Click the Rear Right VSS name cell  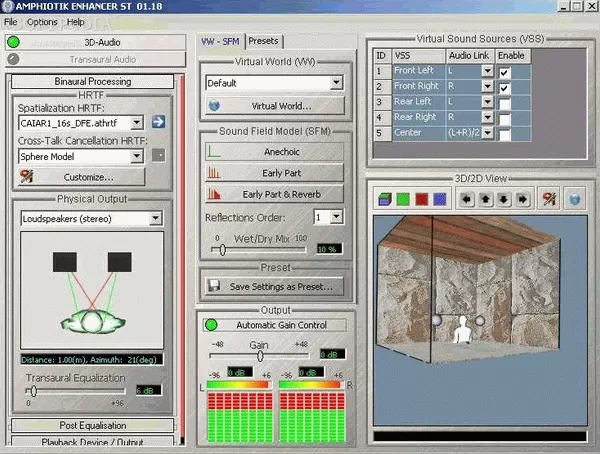[x=419, y=117]
